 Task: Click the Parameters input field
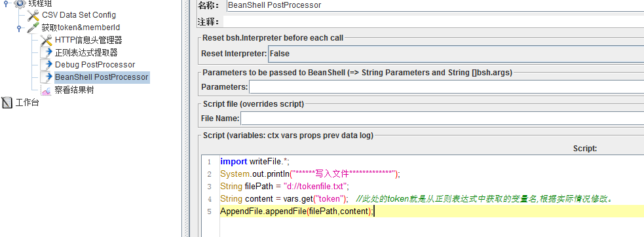click(446, 87)
